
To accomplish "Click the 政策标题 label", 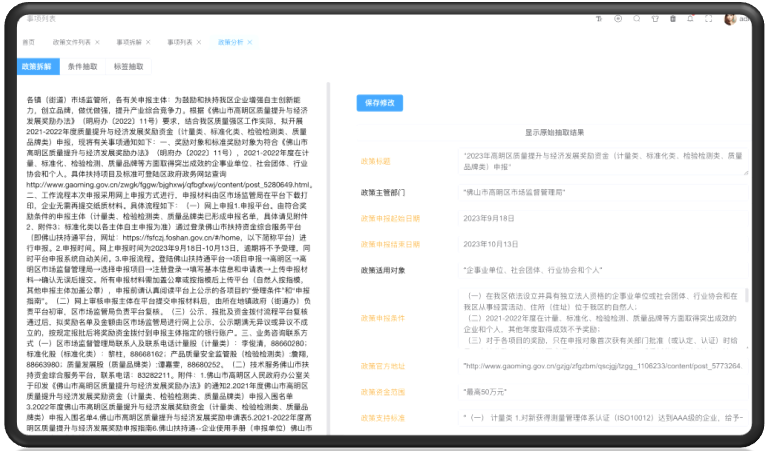I will pyautogui.click(x=376, y=161).
